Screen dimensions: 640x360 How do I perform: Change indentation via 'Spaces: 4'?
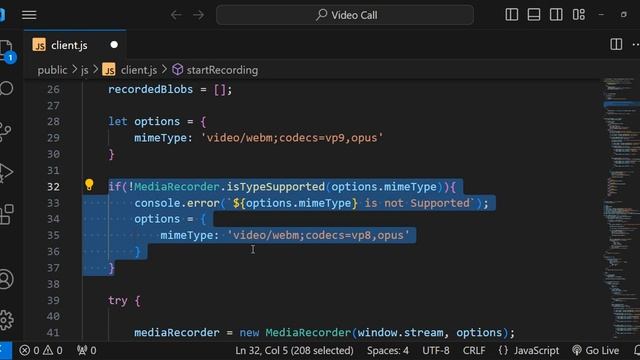[x=387, y=350]
